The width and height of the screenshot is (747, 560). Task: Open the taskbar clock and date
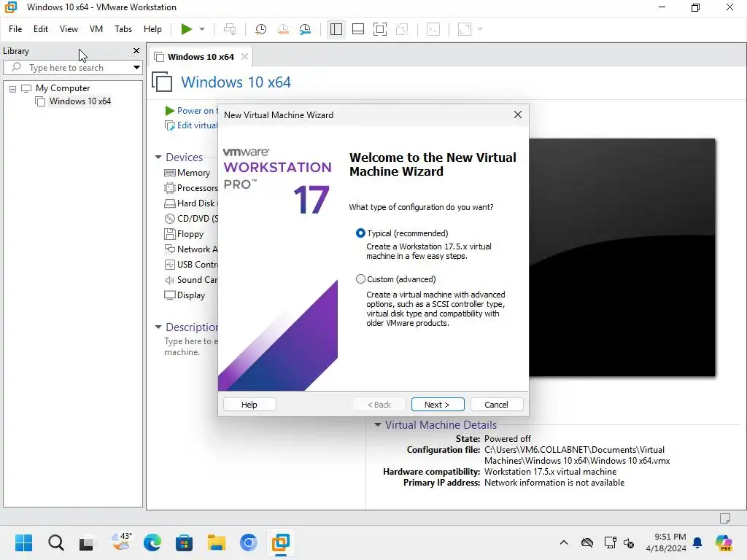(x=666, y=542)
